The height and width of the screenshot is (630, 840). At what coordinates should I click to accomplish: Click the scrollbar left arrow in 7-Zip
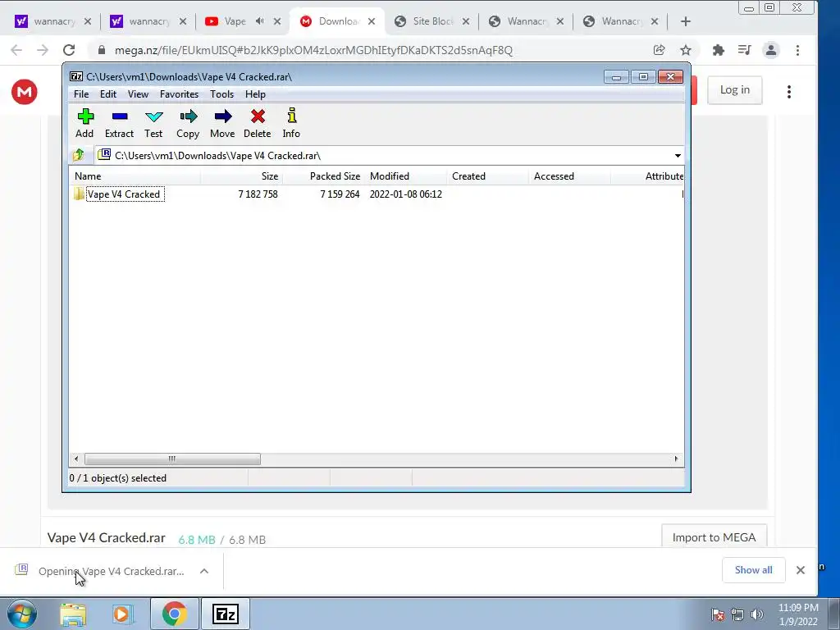pyautogui.click(x=76, y=459)
